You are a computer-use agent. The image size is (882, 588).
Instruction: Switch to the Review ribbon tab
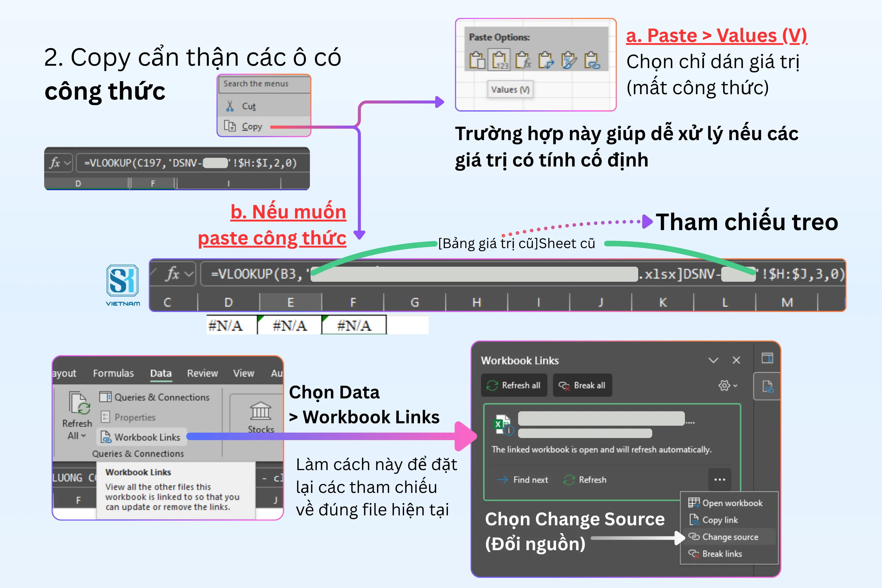pos(202,373)
